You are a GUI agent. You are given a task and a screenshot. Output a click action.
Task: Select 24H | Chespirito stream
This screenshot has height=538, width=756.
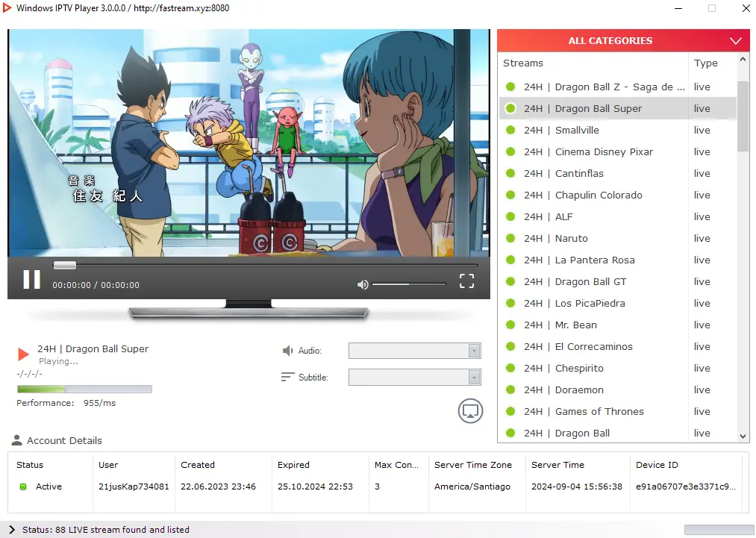click(617, 369)
